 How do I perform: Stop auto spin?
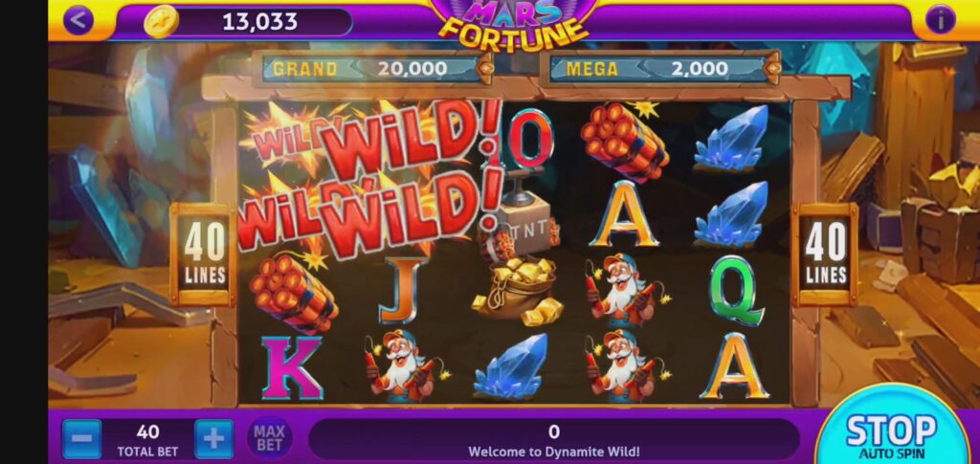891,434
